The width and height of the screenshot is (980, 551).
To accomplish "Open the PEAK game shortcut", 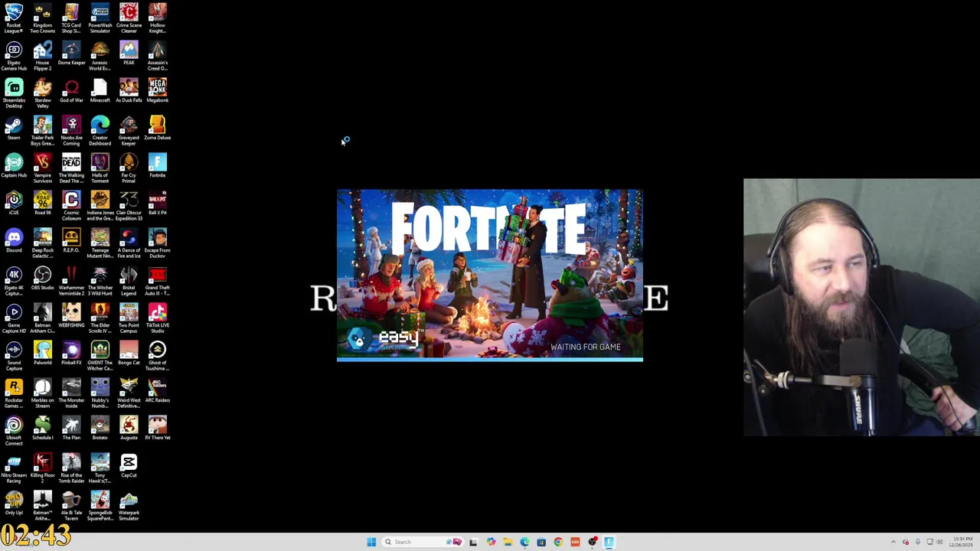I will (129, 54).
